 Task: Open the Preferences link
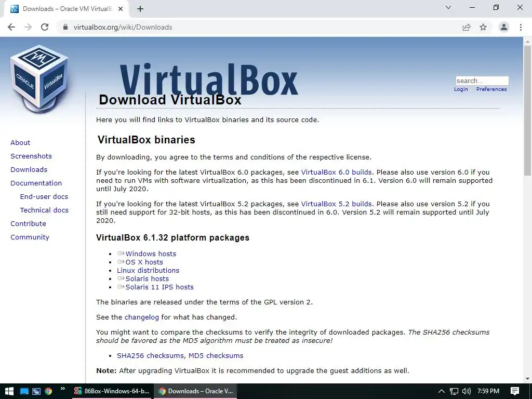491,89
